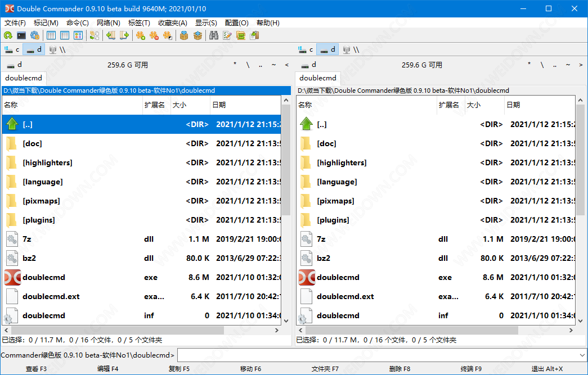Click the 终端 F9 button

(471, 369)
